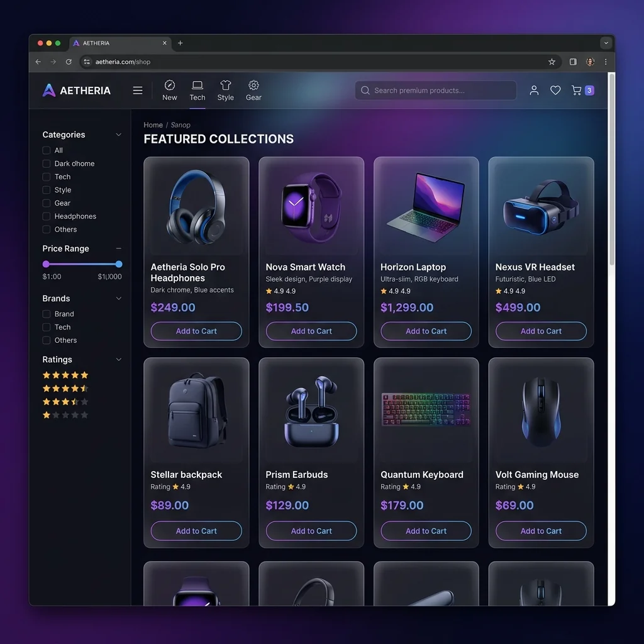Add Stellar backpack to cart

[x=196, y=531]
